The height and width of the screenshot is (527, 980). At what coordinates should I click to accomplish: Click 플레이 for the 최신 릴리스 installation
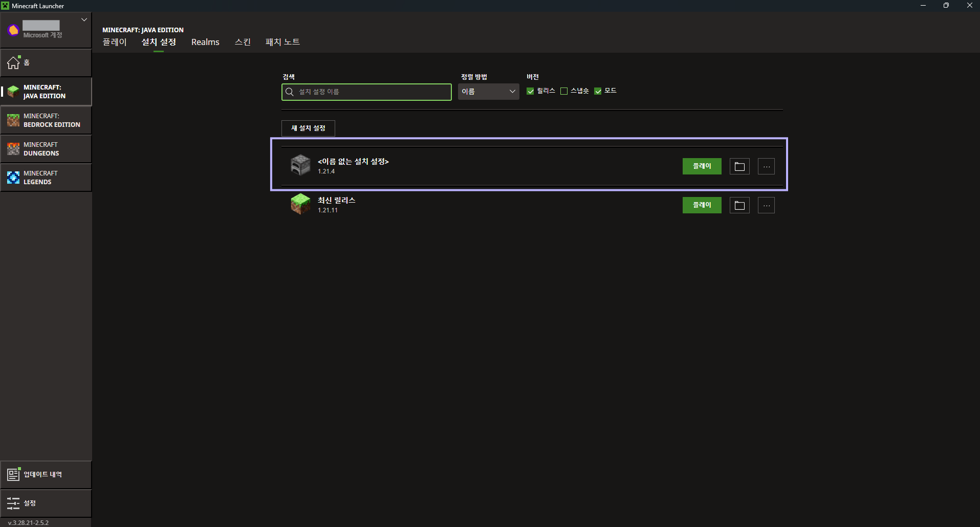point(702,205)
